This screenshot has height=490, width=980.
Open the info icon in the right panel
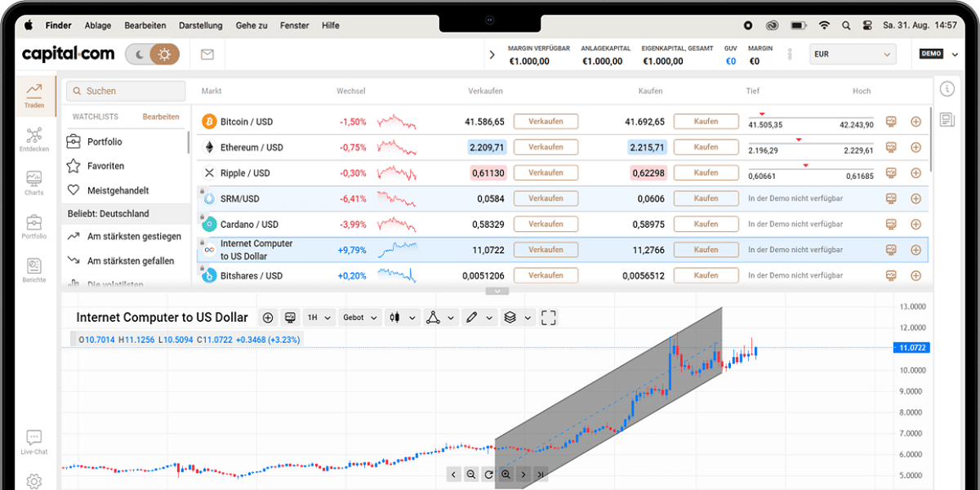[x=947, y=89]
